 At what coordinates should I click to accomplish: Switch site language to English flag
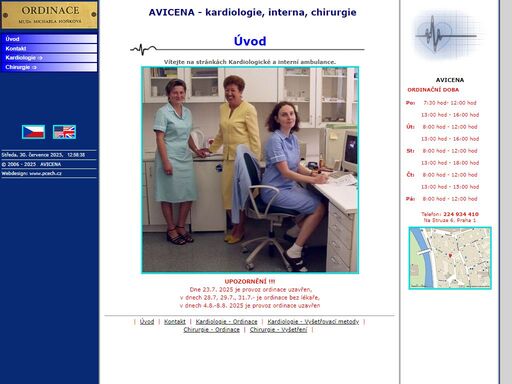[64, 132]
